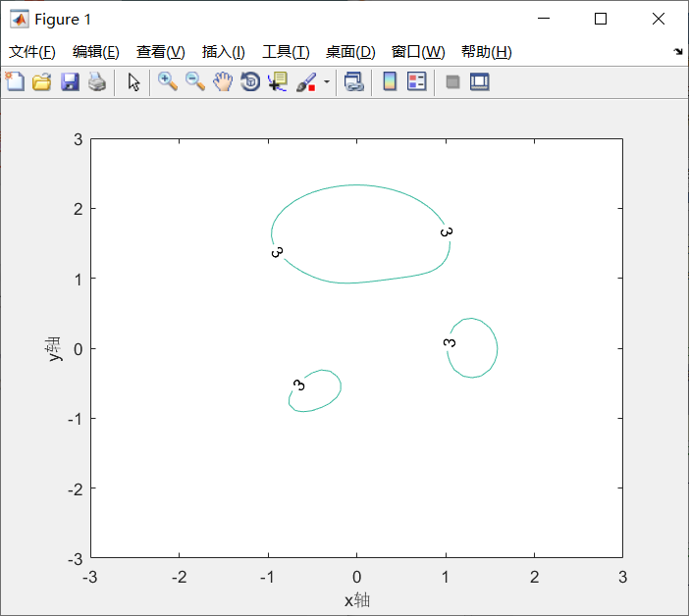
Task: Open the 文件(F) menu
Action: [x=32, y=52]
